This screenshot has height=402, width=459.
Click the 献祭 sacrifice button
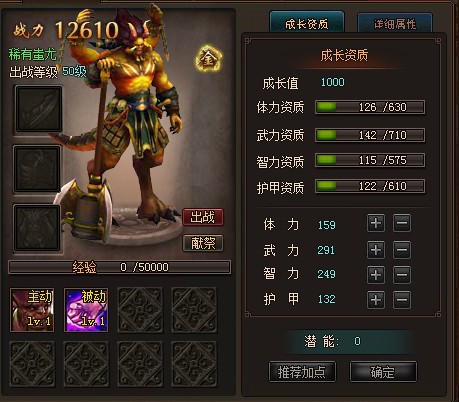pos(203,243)
